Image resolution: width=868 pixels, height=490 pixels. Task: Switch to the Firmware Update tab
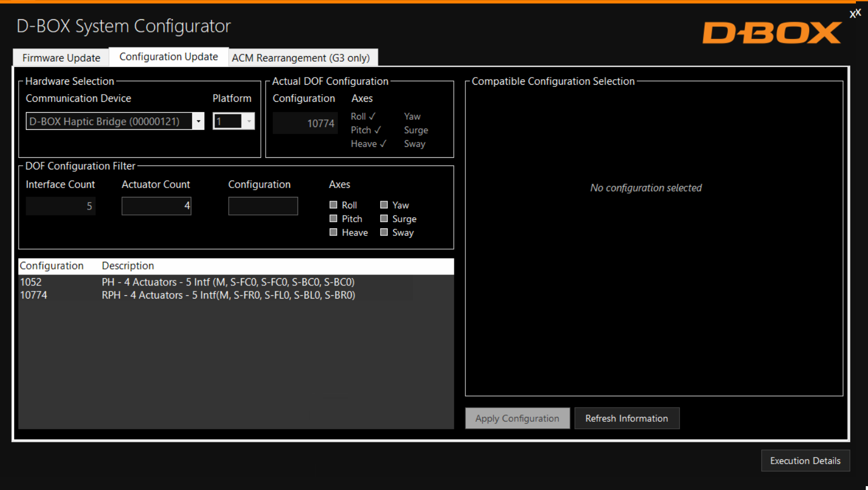(61, 58)
